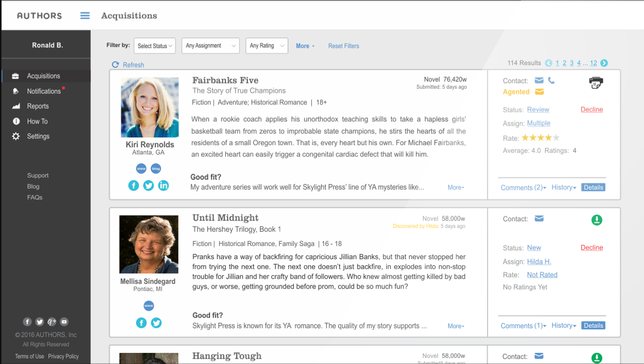The height and width of the screenshot is (364, 644).
Task: Open Mellisa Sindegard's Twitter profile
Action: pos(156,323)
